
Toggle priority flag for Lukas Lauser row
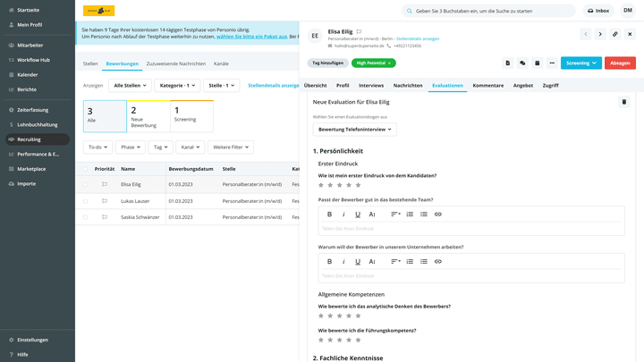[105, 201]
